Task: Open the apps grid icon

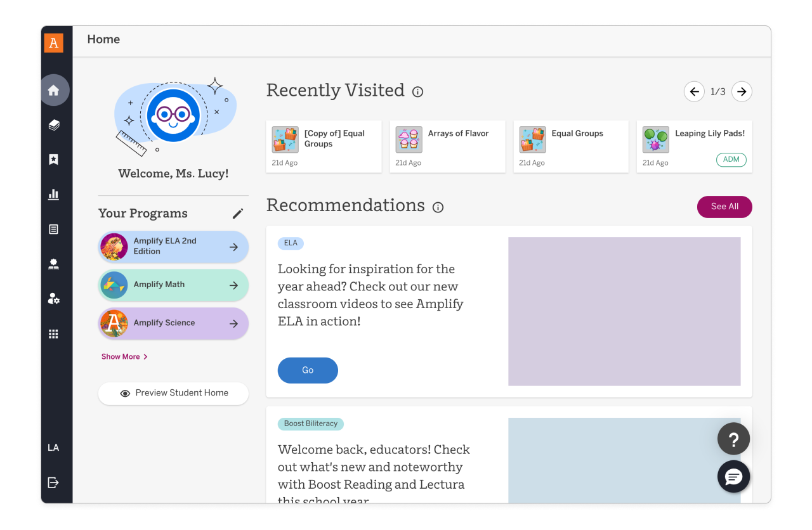Action: point(55,333)
